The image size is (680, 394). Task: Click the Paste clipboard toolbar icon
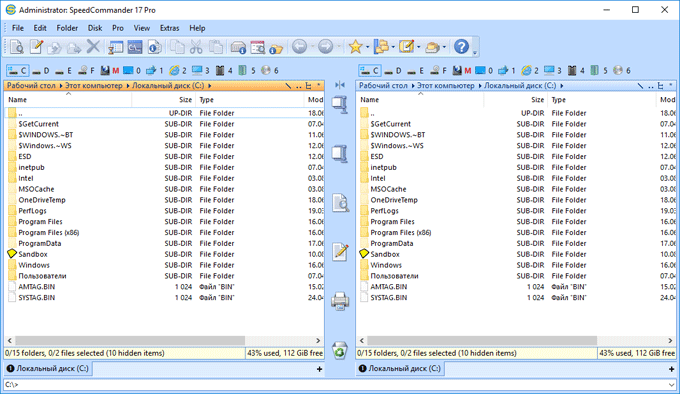tap(216, 46)
